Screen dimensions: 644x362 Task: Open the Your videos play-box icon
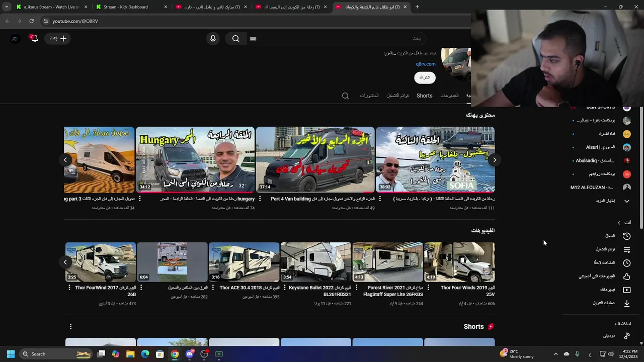627,290
